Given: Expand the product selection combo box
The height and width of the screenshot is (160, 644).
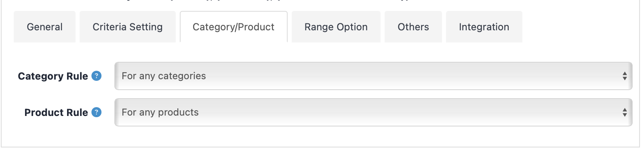Looking at the screenshot, I should pos(373,112).
